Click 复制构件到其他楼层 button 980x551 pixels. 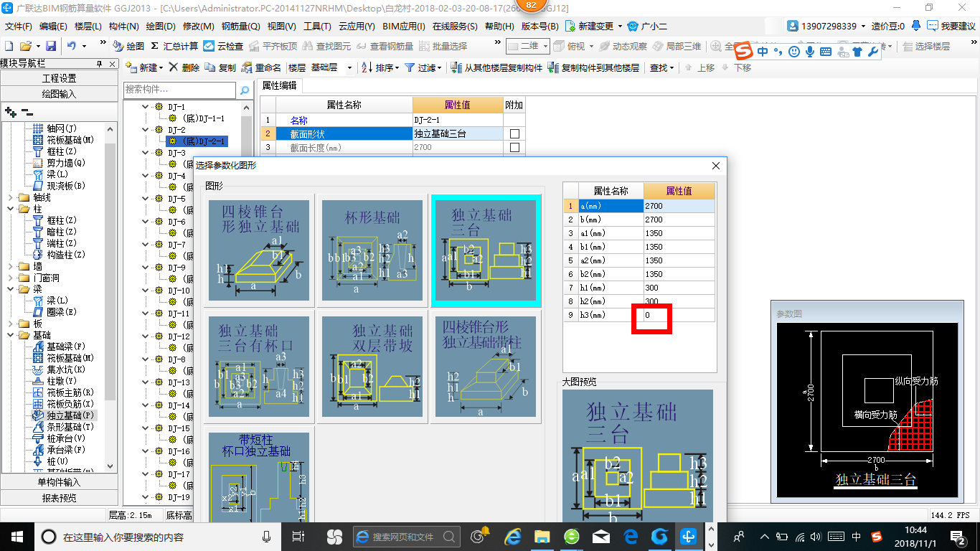click(593, 67)
